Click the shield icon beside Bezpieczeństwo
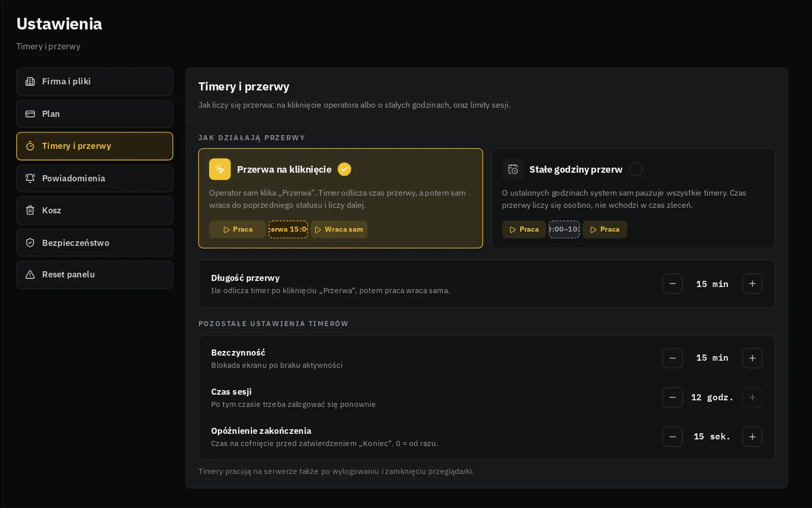Screen dimensions: 812x508 (x=30, y=243)
